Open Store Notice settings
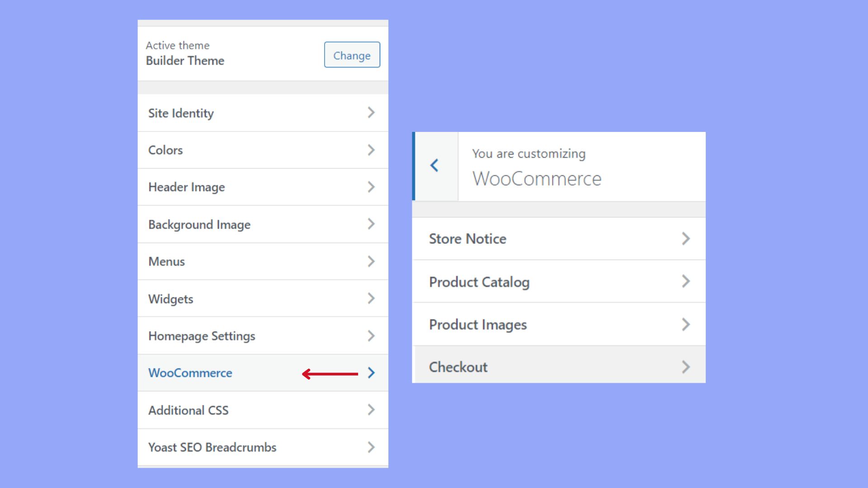 467,239
